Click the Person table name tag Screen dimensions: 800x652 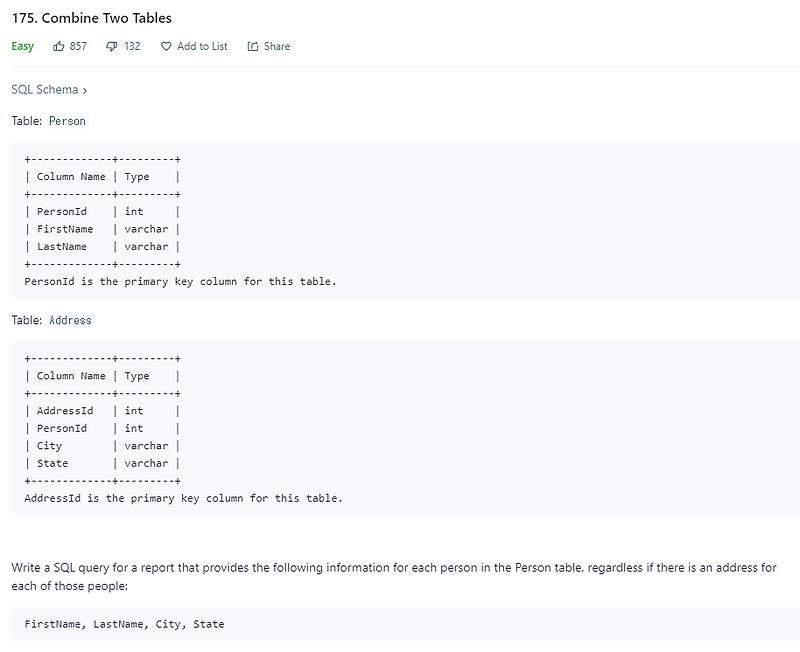[67, 121]
